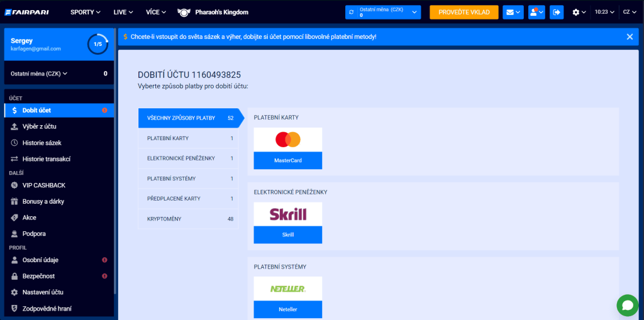Viewport: 644px width, 320px height.
Task: Open the CZ language selector
Action: point(629,12)
